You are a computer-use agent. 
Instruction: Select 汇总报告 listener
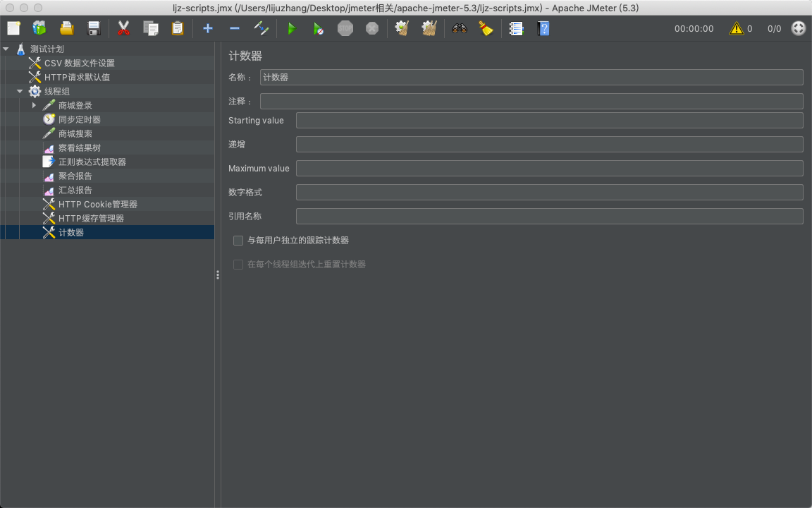pyautogui.click(x=75, y=190)
